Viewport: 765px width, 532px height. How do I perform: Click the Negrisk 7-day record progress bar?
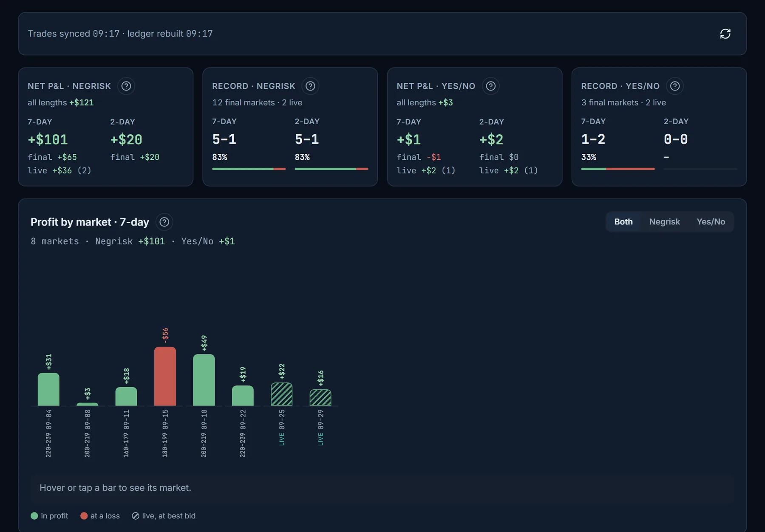coord(249,169)
